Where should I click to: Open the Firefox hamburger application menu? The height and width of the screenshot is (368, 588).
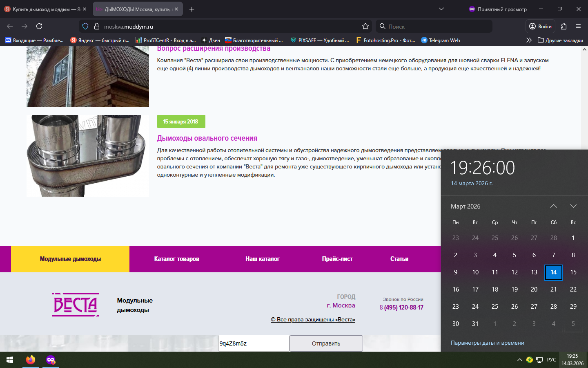(578, 26)
